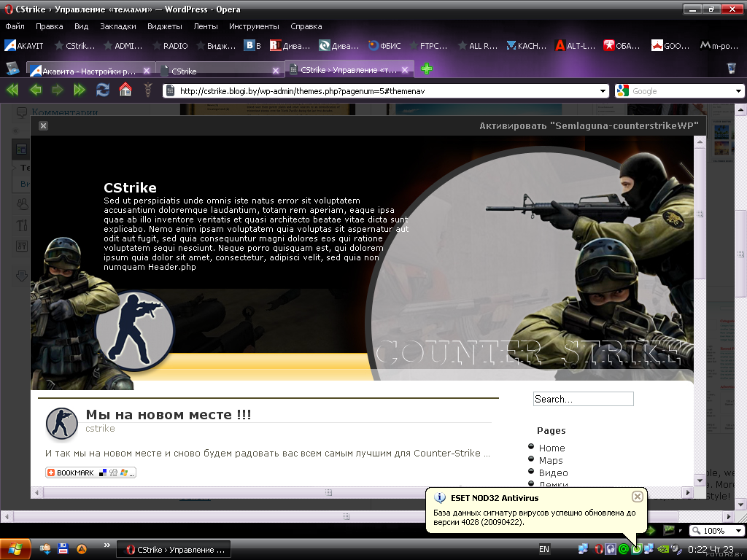747x560 pixels.
Task: Open the Файл menu
Action: coord(15,26)
